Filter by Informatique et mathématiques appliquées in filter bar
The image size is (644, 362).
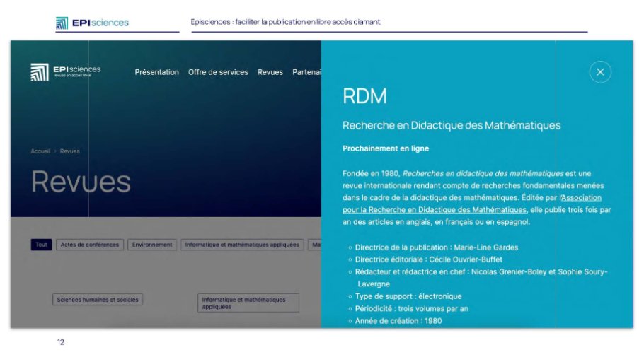242,245
